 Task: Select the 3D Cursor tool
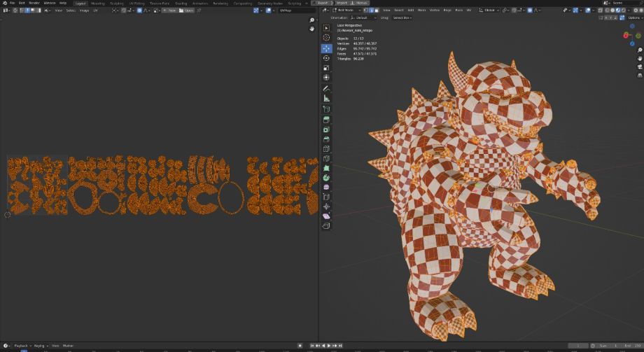tap(326, 37)
